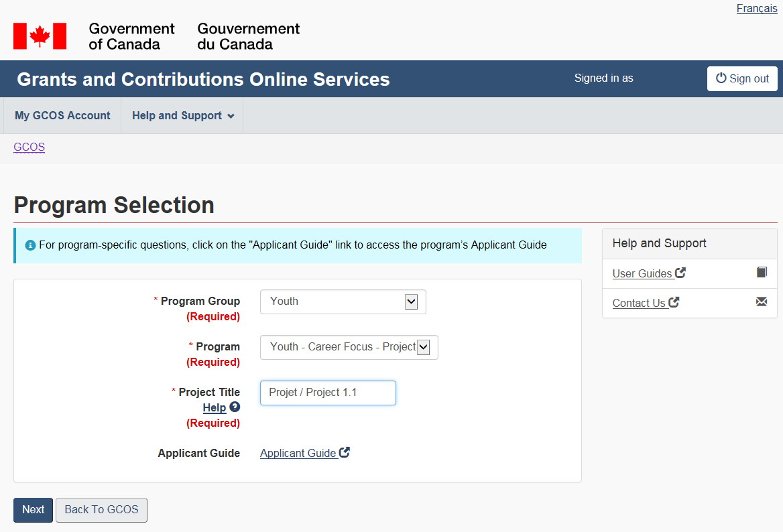Click the Project Title help question-mark icon

(235, 407)
